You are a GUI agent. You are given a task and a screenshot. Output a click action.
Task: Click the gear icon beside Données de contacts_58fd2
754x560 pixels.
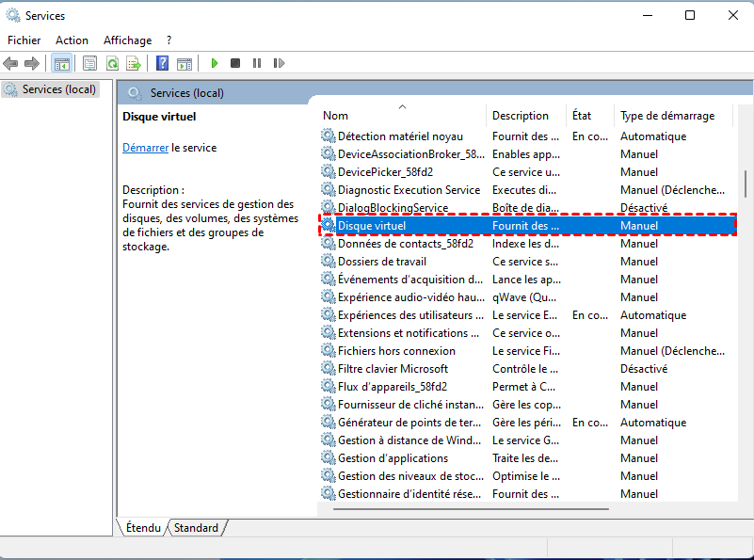[329, 243]
